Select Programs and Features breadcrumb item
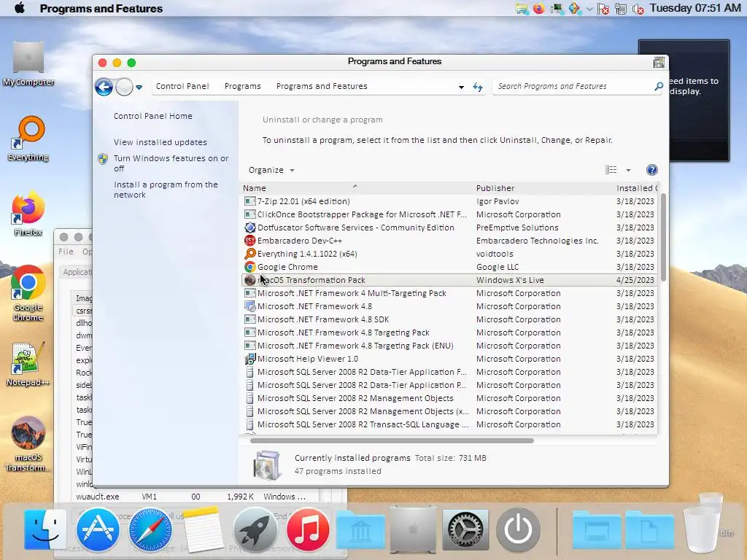The height and width of the screenshot is (560, 747). (x=322, y=86)
